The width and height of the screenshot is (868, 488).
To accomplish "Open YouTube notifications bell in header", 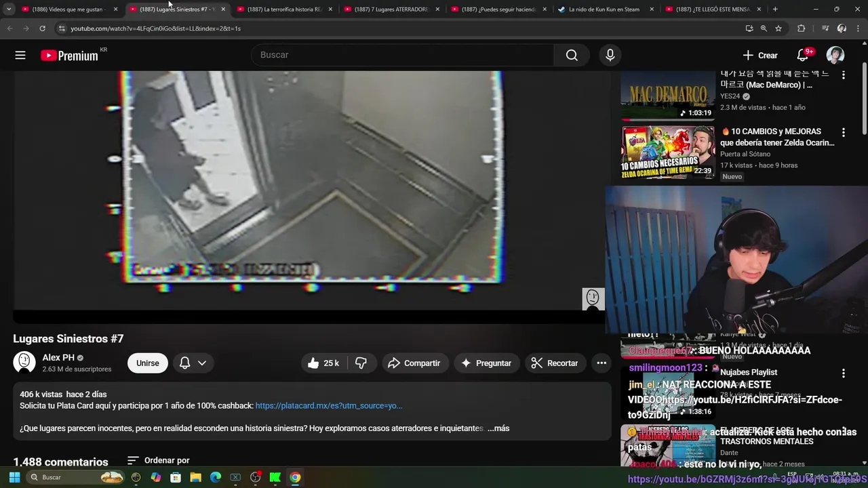I will [x=803, y=55].
